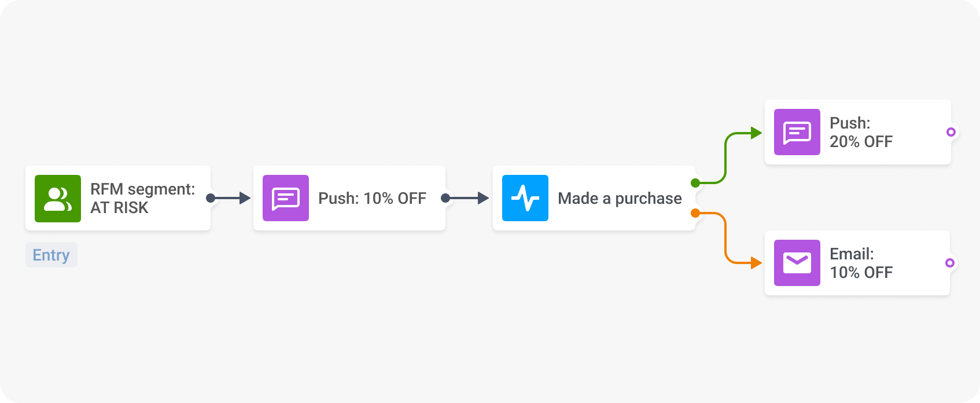Click the blue pulse icon on Made a purchase
Viewport: 980px width, 403px height.
[525, 199]
